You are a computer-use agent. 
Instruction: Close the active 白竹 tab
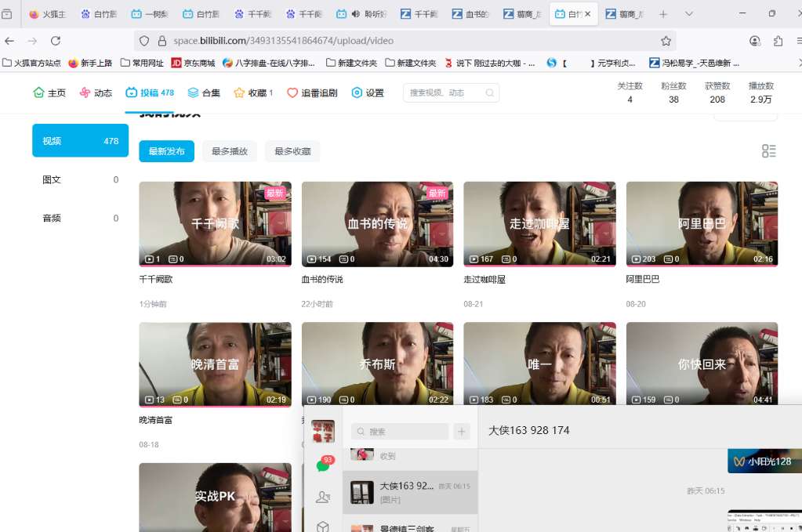tap(588, 14)
